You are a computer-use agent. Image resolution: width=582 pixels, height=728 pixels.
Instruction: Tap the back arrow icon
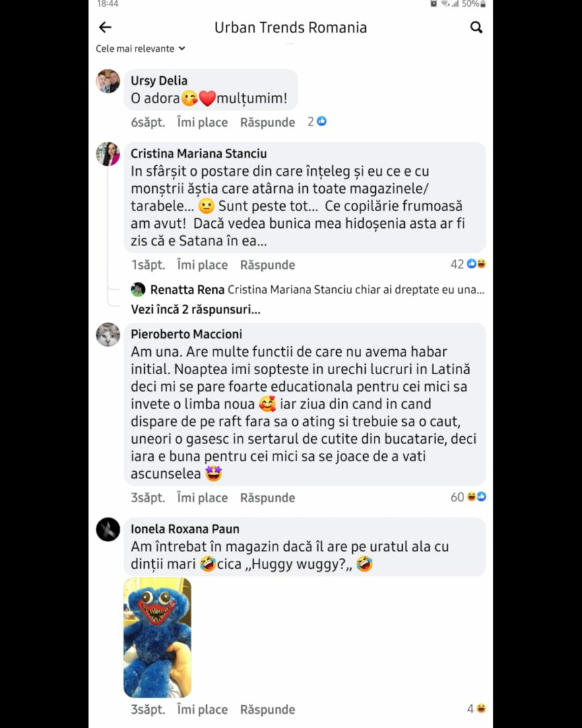click(105, 28)
